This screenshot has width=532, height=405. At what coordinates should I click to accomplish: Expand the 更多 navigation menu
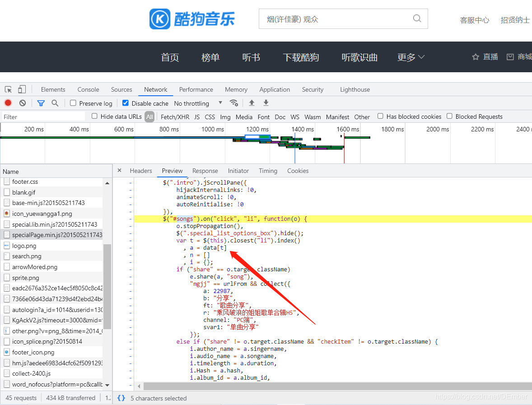(x=411, y=57)
